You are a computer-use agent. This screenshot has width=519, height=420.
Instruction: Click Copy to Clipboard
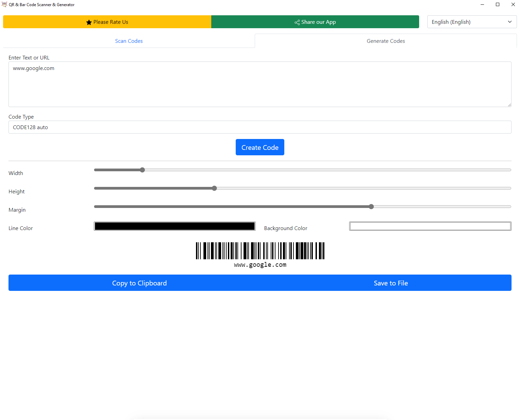click(139, 283)
